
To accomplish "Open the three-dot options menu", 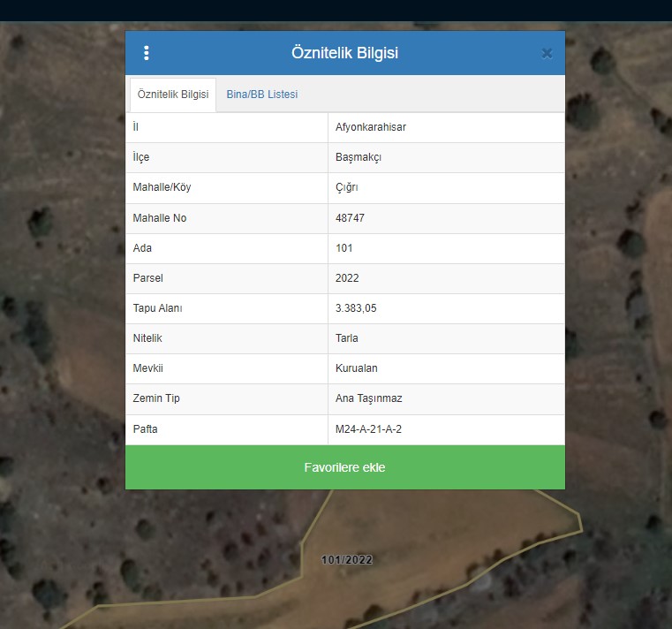I will tap(147, 53).
